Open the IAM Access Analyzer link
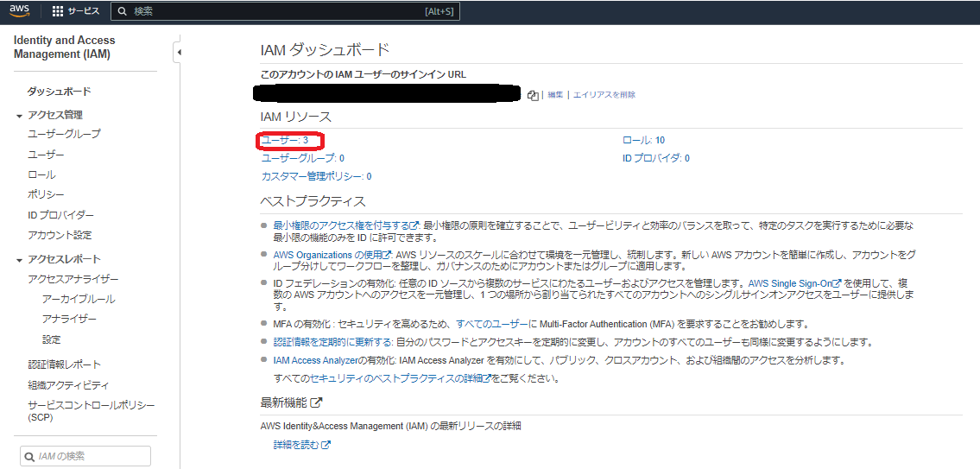980x469 pixels. [x=314, y=360]
